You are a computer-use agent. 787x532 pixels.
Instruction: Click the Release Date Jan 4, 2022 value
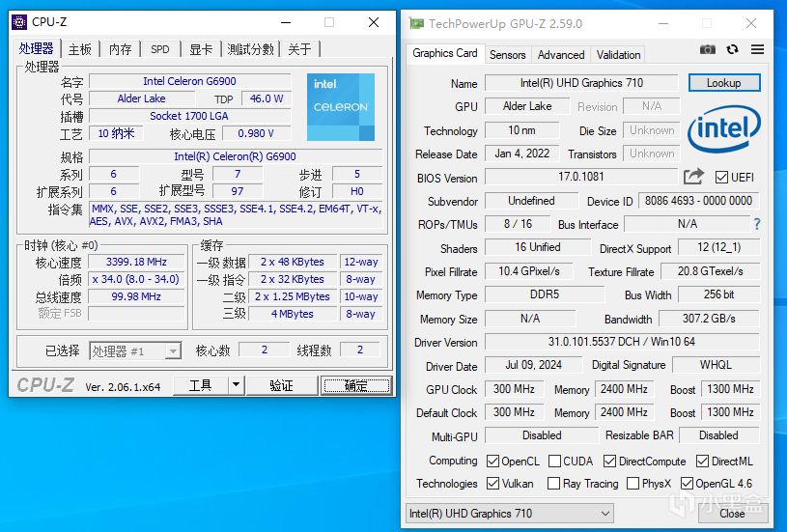pyautogui.click(x=522, y=154)
